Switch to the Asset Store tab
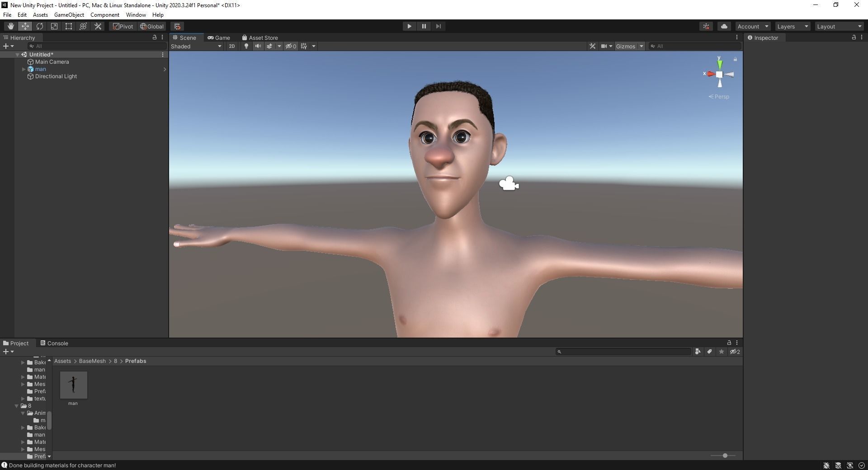868x470 pixels. click(x=260, y=38)
